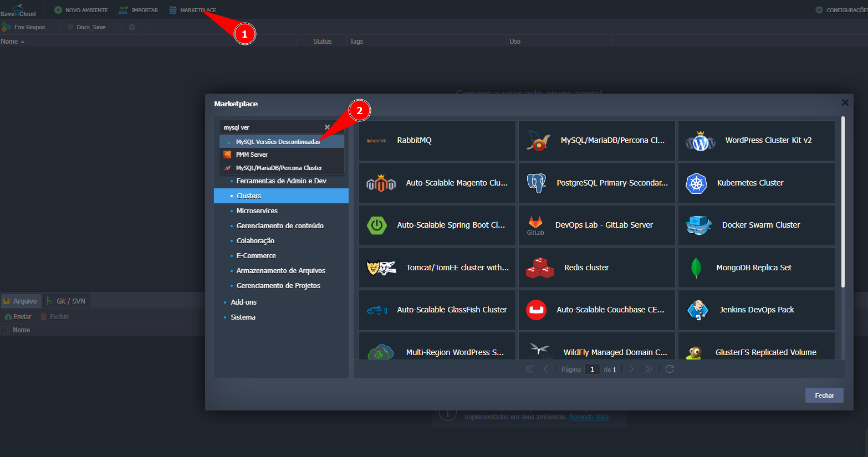The width and height of the screenshot is (868, 457).
Task: Click the Redis cluster red cubes icon
Action: coord(540,268)
